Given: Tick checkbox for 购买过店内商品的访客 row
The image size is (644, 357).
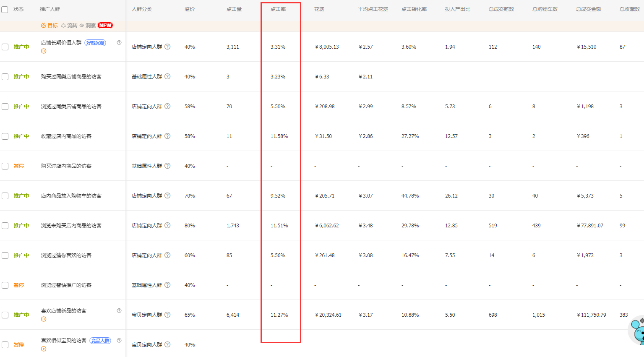Looking at the screenshot, I should (5, 166).
